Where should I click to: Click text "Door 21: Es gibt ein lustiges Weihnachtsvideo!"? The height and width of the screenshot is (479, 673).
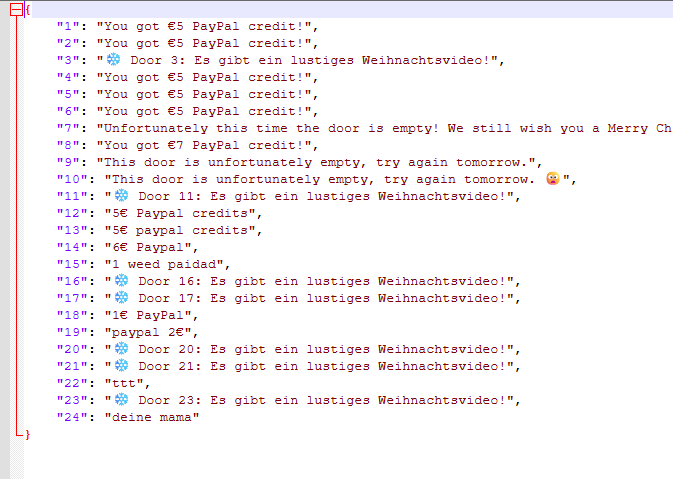pos(322,367)
